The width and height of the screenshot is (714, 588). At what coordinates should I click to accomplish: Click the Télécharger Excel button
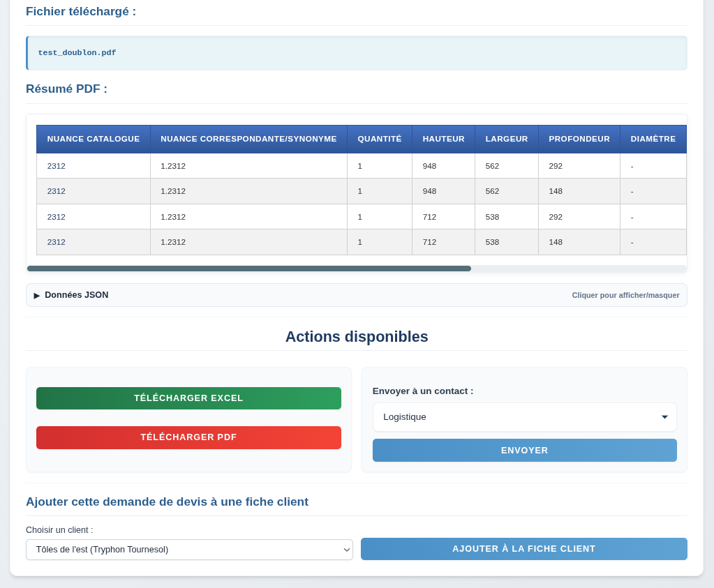click(188, 398)
